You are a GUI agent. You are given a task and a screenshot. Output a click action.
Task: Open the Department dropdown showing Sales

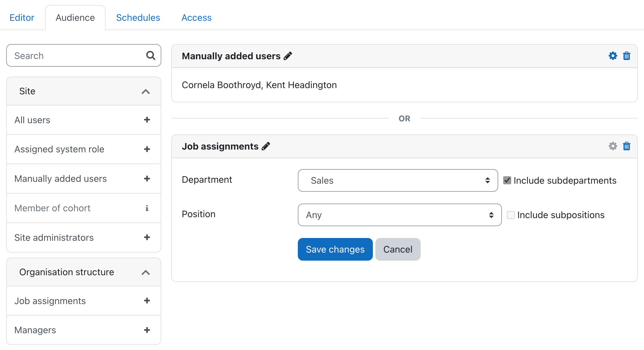(398, 180)
